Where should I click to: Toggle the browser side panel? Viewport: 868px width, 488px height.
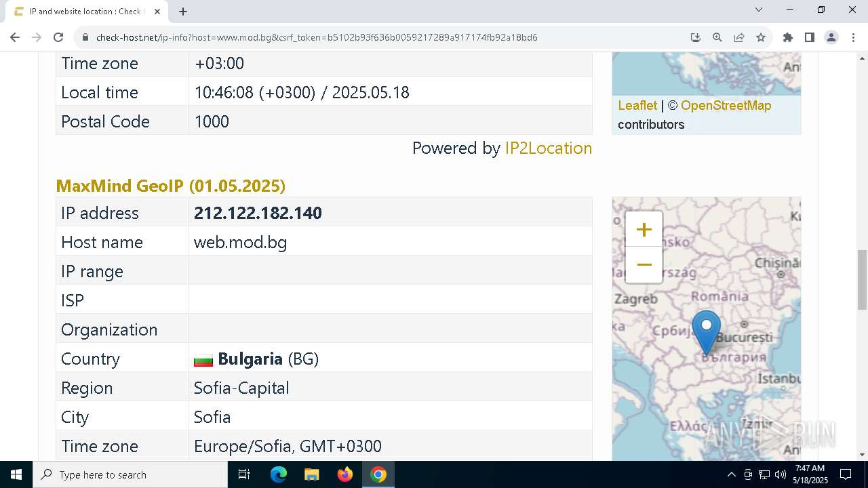[809, 37]
